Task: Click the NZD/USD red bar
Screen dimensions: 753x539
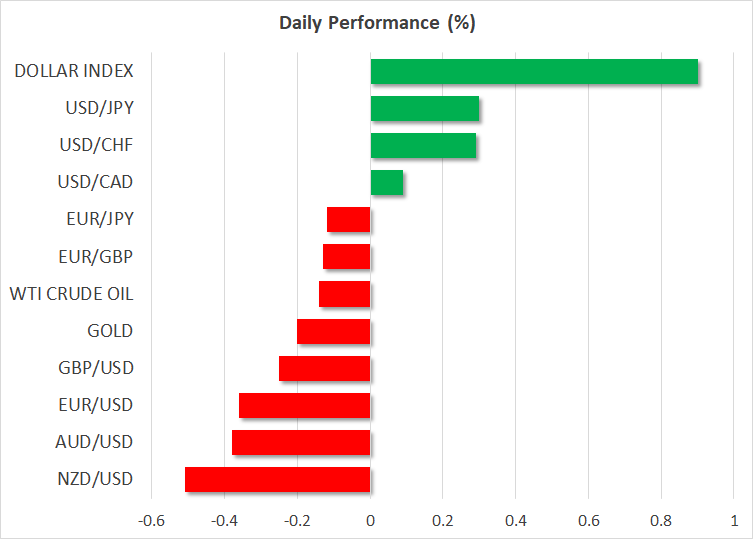Action: tap(278, 478)
